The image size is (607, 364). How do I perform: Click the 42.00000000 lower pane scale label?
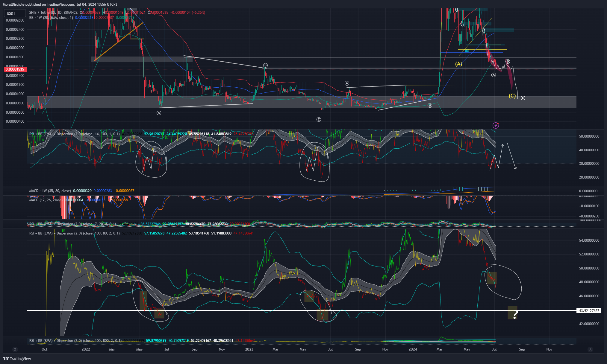pyautogui.click(x=589, y=324)
